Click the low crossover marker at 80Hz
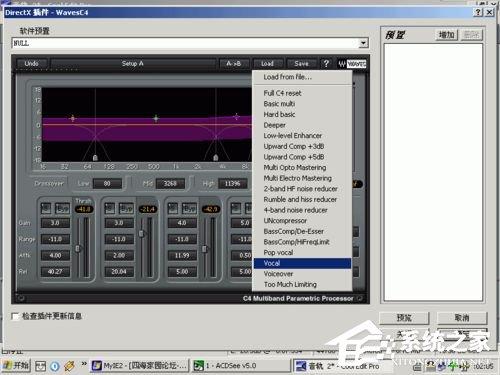Viewport: 500px width, 375px height. pyautogui.click(x=95, y=157)
